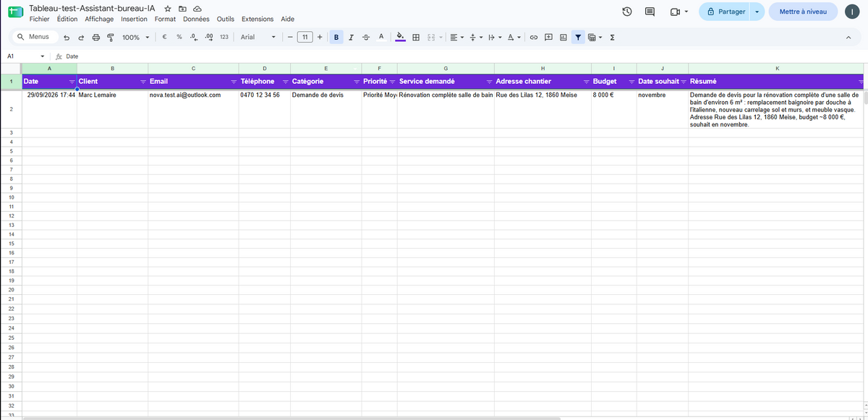Open the Arial font dropdown

click(258, 37)
